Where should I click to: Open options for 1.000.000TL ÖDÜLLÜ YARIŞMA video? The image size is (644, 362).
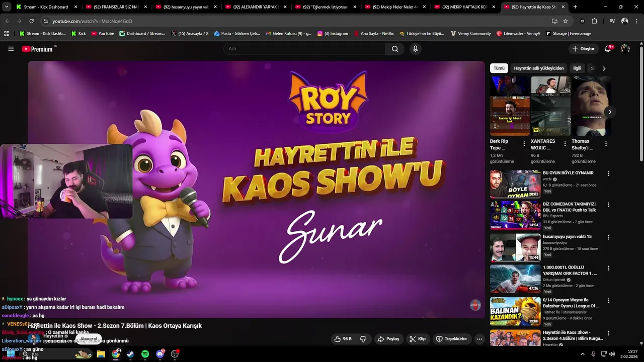coord(609,269)
